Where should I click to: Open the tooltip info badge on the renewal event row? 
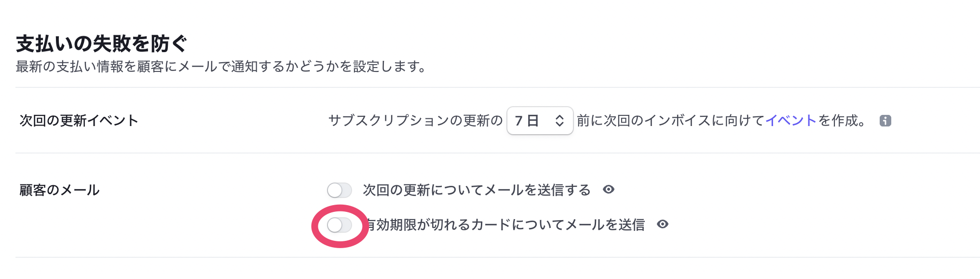[886, 121]
